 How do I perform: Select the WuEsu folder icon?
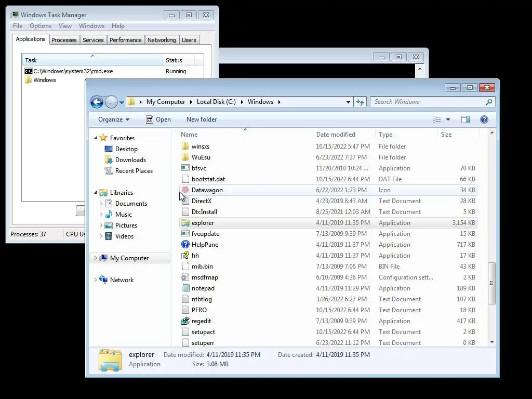[185, 157]
